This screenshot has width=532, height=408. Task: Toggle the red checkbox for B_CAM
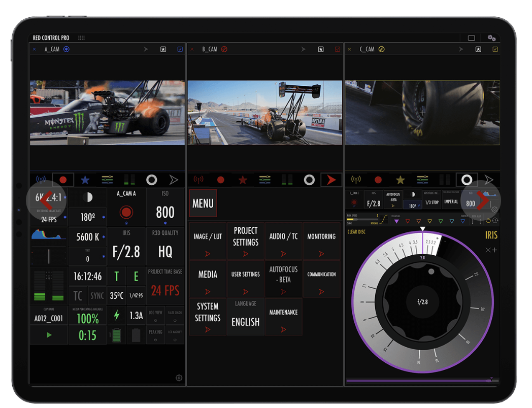338,49
